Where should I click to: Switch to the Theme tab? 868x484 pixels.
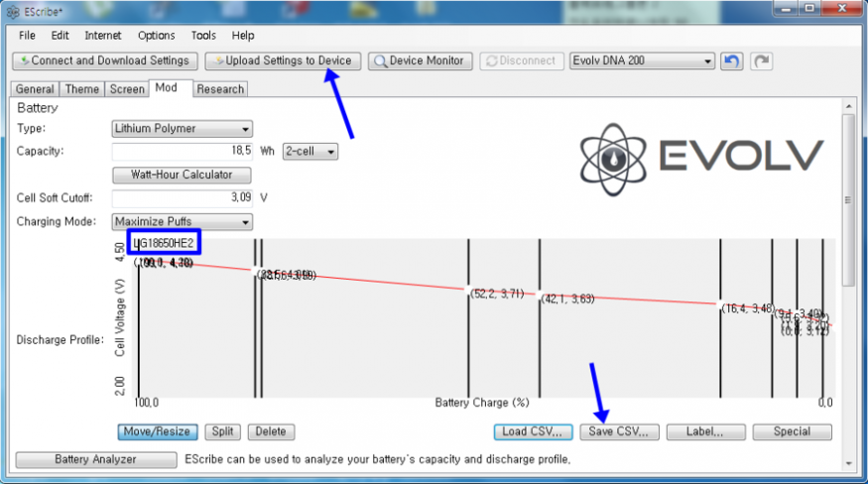82,89
